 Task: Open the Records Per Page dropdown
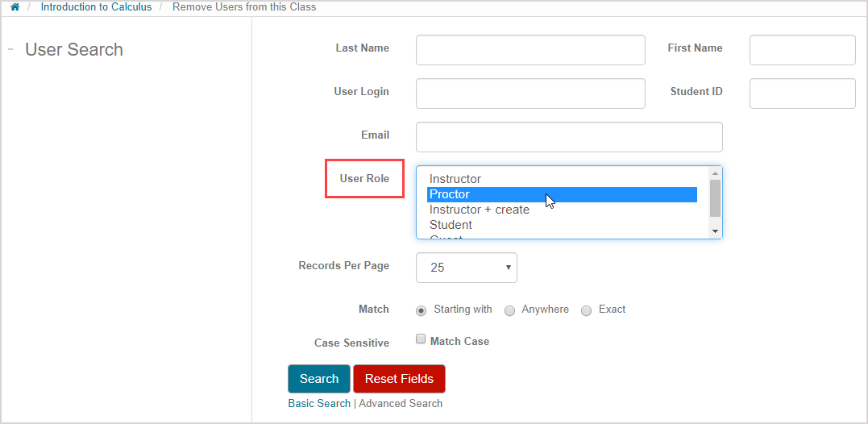[x=467, y=268]
